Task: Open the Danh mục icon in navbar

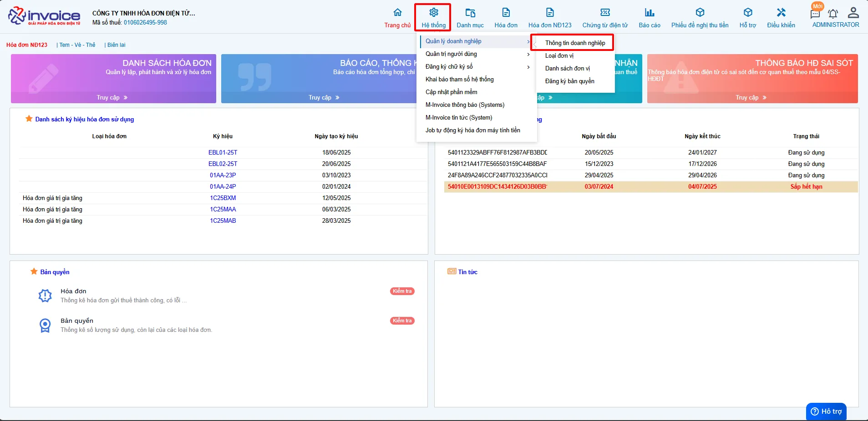Action: (470, 13)
